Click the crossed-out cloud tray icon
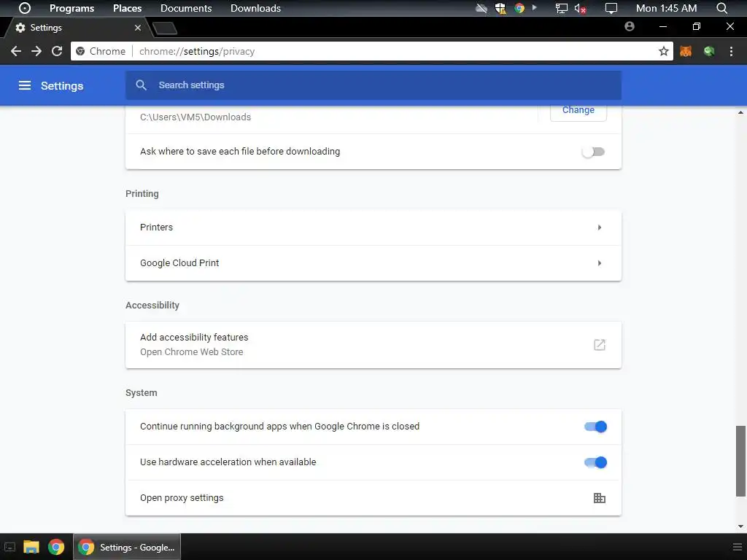This screenshot has width=747, height=560. coord(481,8)
